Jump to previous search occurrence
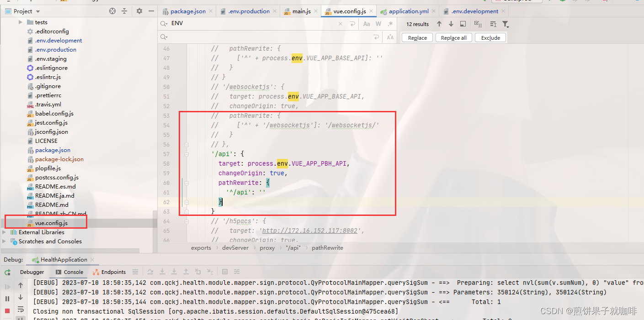Screen dimensions: 644x320 [x=439, y=24]
